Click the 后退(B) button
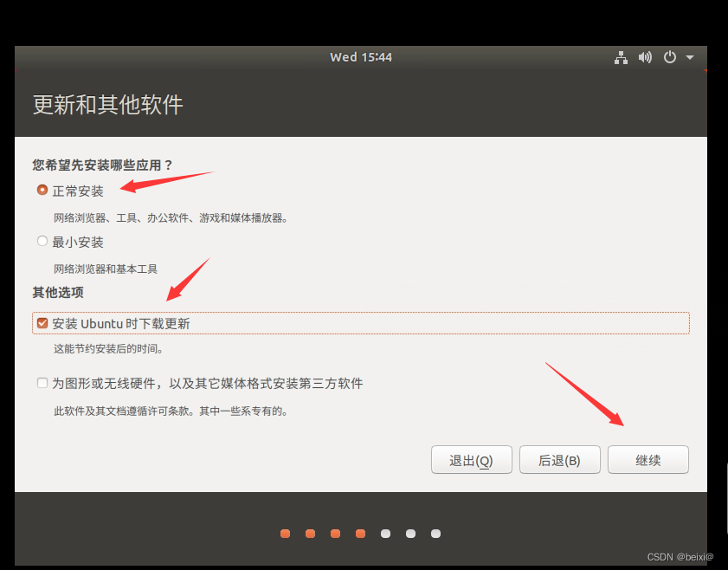Image resolution: width=728 pixels, height=570 pixels. click(559, 460)
